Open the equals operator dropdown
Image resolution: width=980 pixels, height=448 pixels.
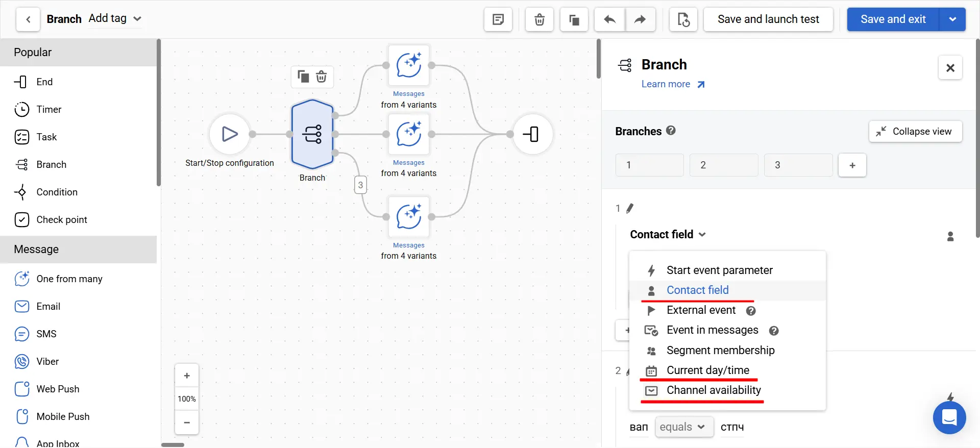684,427
